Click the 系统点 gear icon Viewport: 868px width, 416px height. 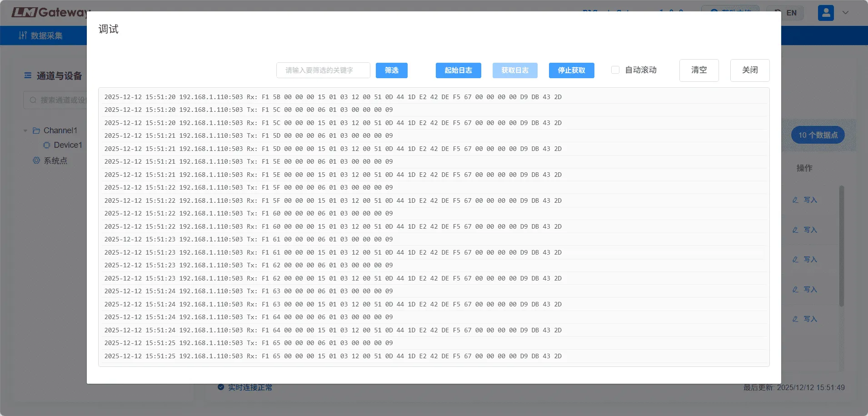point(36,160)
